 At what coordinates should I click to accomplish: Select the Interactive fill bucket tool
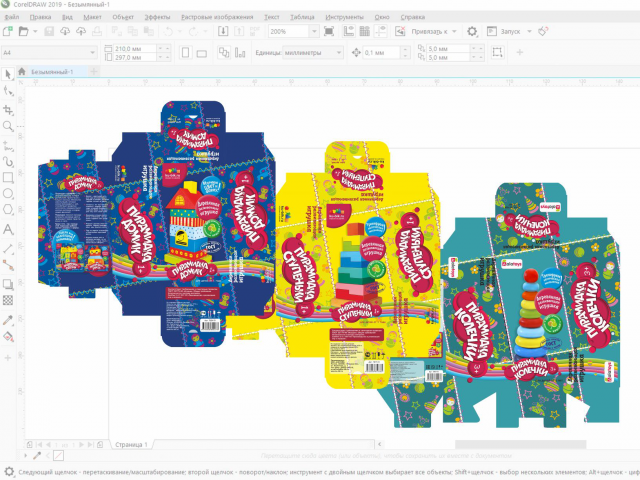coord(8,337)
